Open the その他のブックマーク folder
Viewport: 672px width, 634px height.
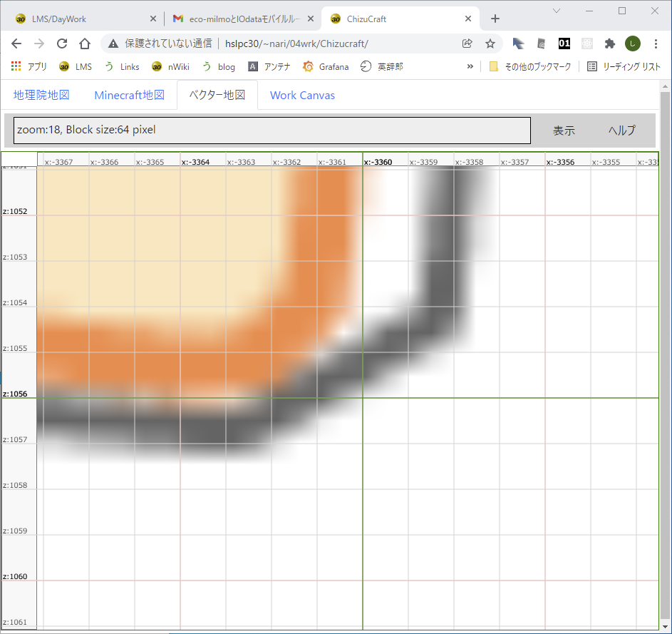pyautogui.click(x=529, y=66)
